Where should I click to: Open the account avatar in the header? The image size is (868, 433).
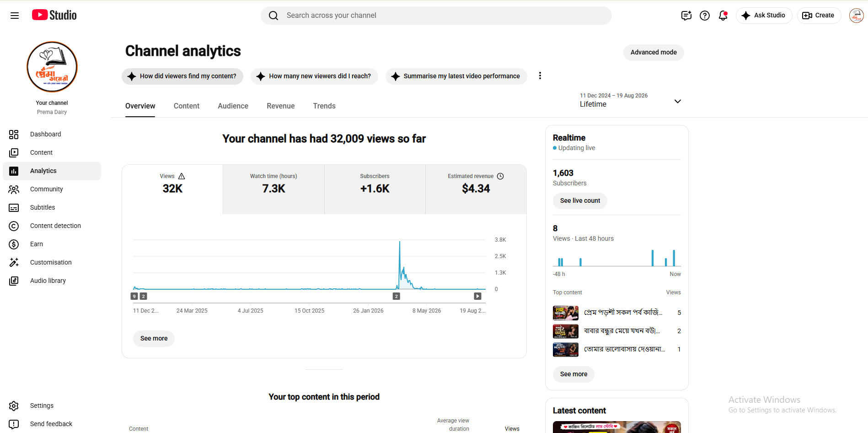click(856, 16)
